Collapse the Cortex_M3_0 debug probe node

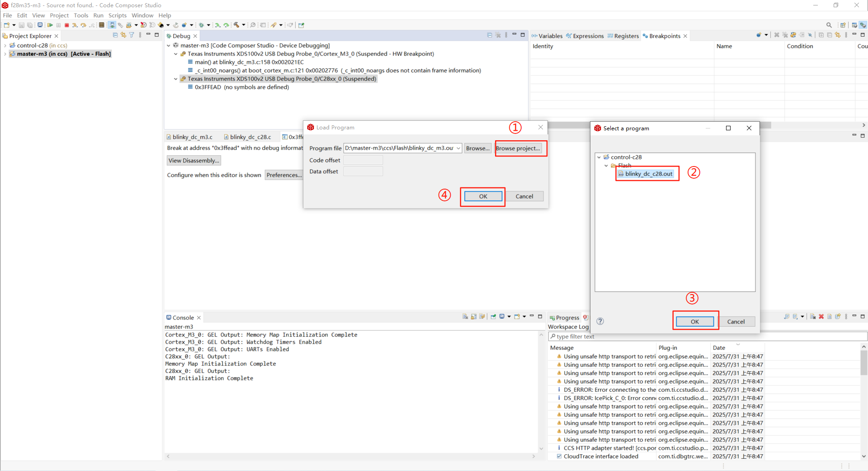176,54
